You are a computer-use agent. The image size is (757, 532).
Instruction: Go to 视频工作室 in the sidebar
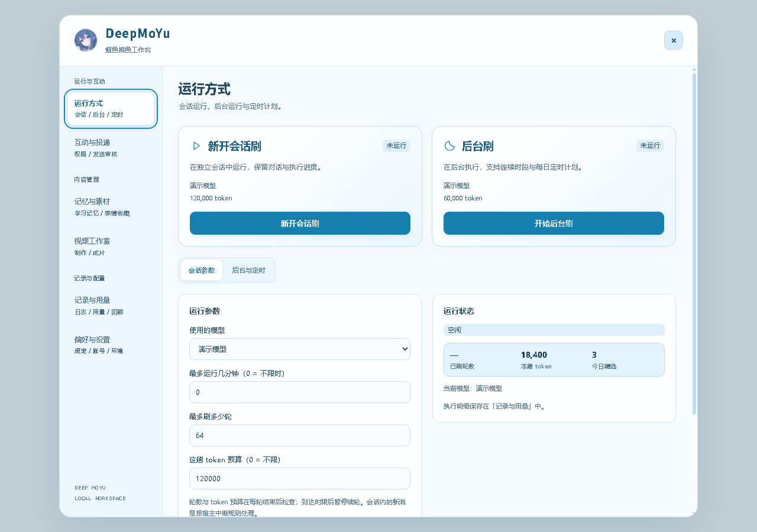111,246
